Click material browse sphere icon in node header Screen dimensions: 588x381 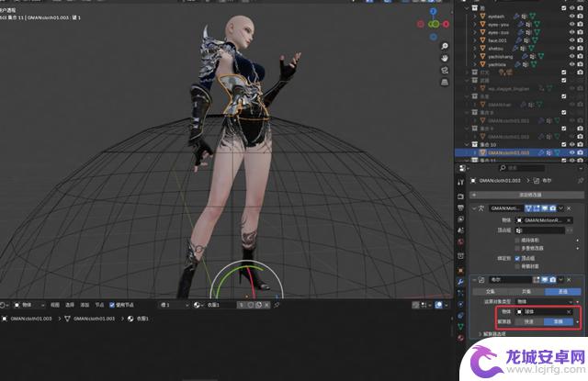tap(198, 306)
